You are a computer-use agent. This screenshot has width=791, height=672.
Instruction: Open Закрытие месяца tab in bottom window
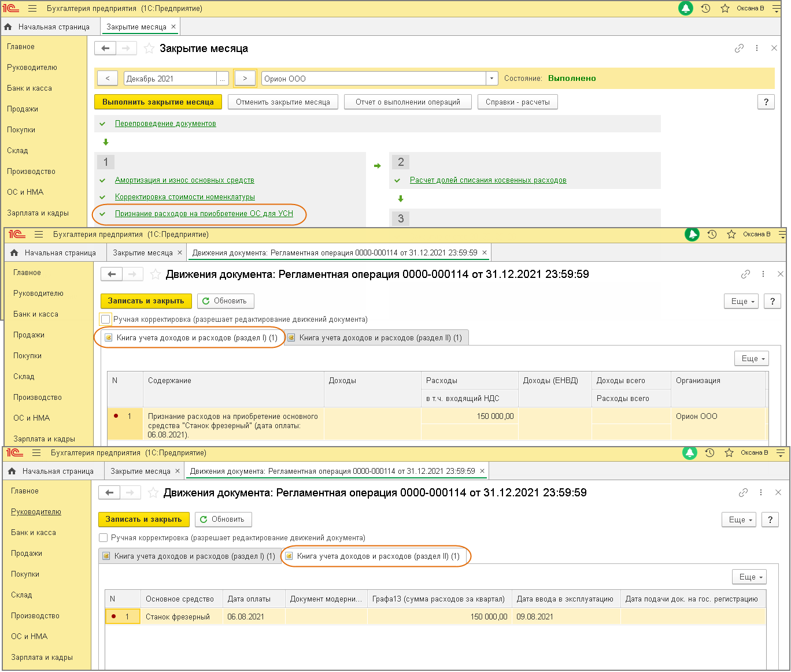coord(141,471)
